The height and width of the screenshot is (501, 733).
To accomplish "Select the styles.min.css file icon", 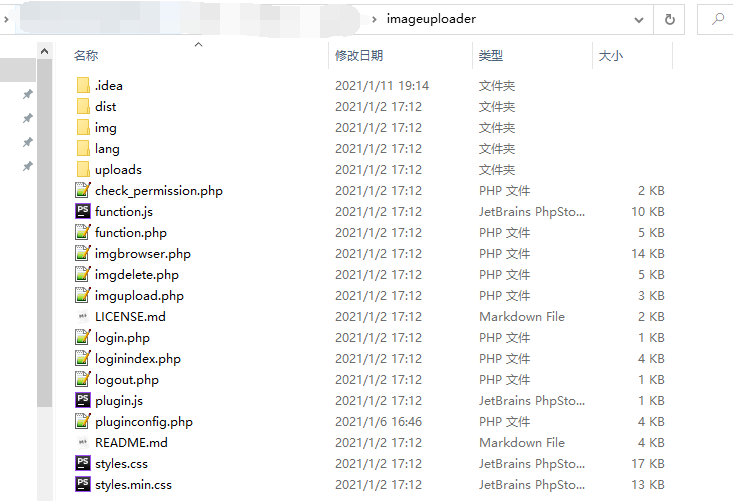I will point(83,484).
